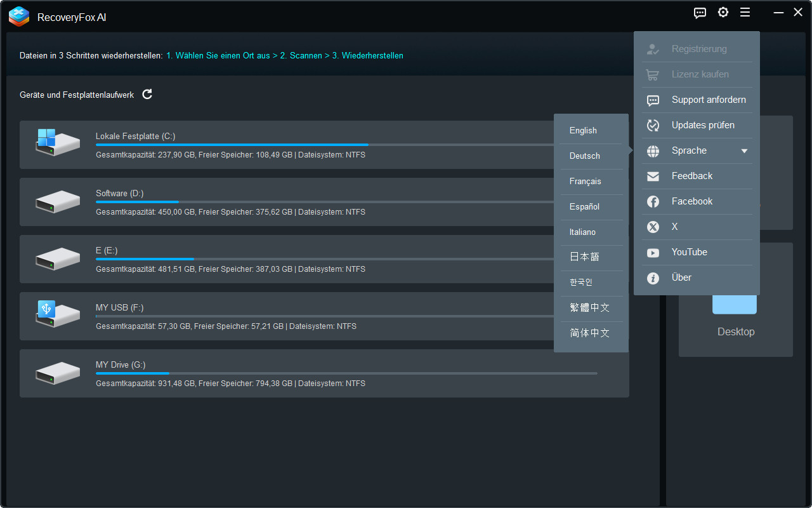Click the YouTube play icon
812x508 pixels.
pos(653,253)
